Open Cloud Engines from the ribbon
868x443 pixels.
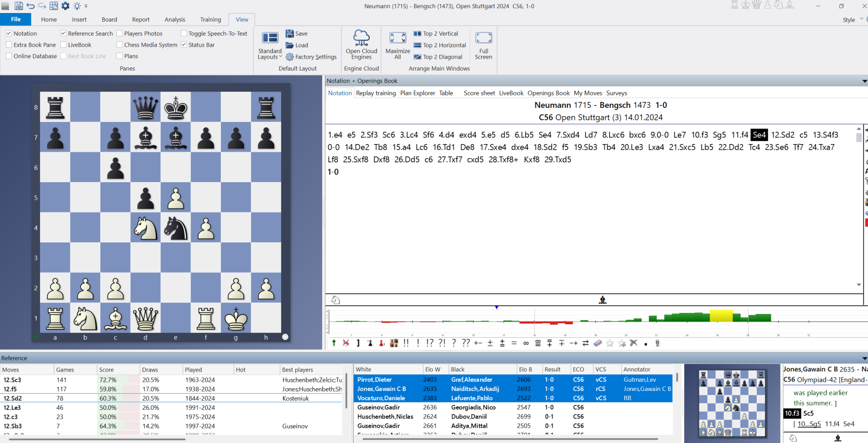(x=361, y=44)
